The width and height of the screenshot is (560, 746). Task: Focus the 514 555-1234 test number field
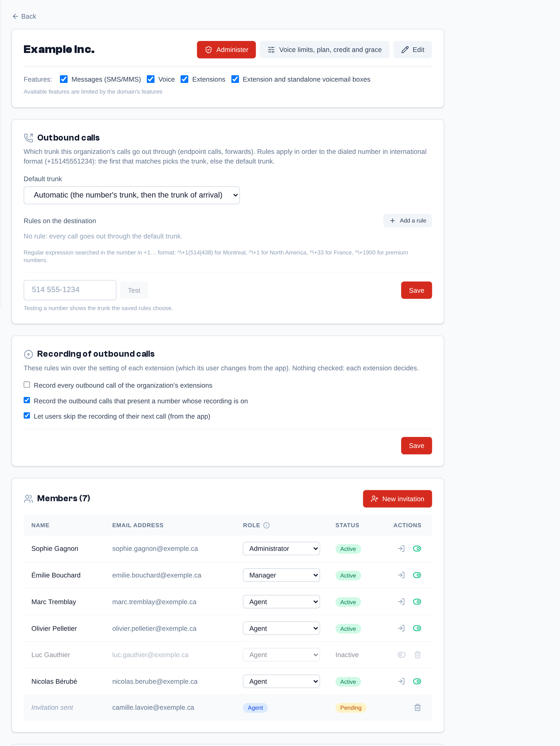70,290
